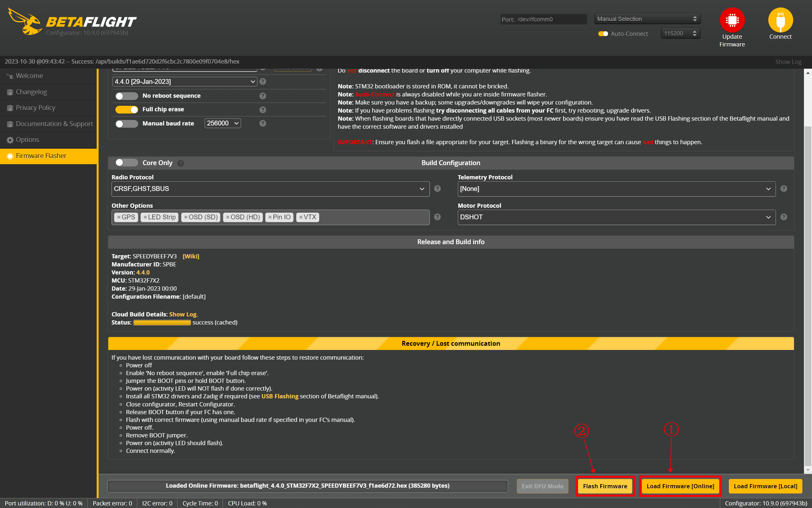Screen dimensions: 812x508
Task: Open the [Wiki] link for SPEEDYBEEF7V3
Action: (190, 256)
